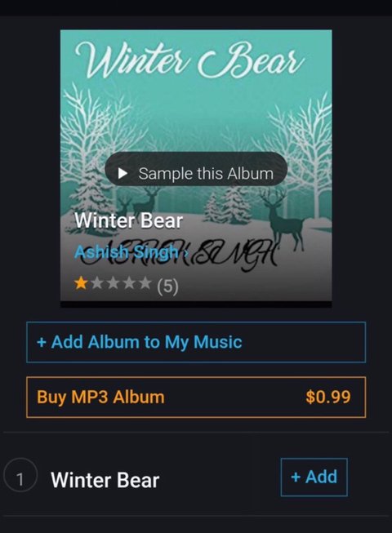Viewport: 392px width, 533px height.
Task: Open the Winter Bear track row title
Action: 105,480
